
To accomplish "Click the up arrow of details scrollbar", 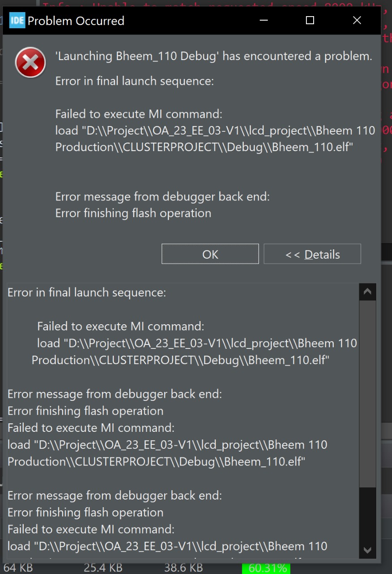I will click(x=367, y=292).
